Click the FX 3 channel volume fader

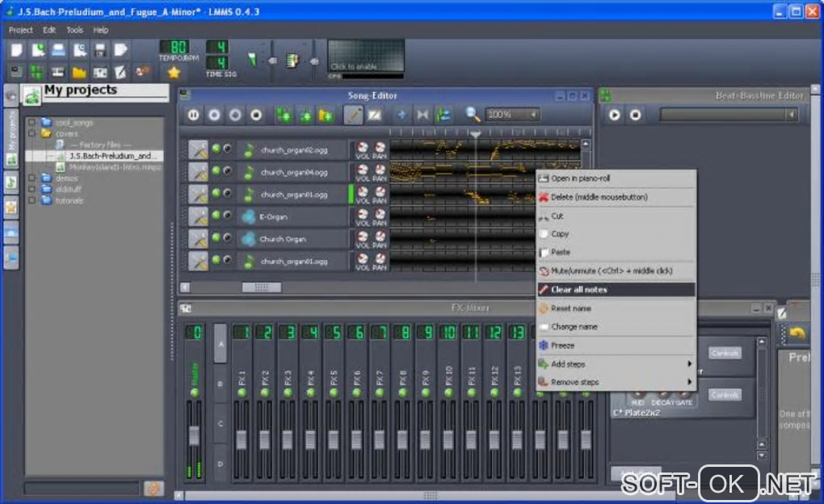tap(287, 440)
